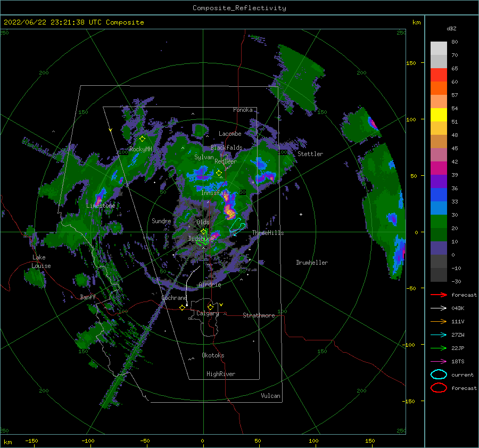The height and width of the screenshot is (448, 479).
Task: Click the dBZ legend heading
Action: coord(451,28)
